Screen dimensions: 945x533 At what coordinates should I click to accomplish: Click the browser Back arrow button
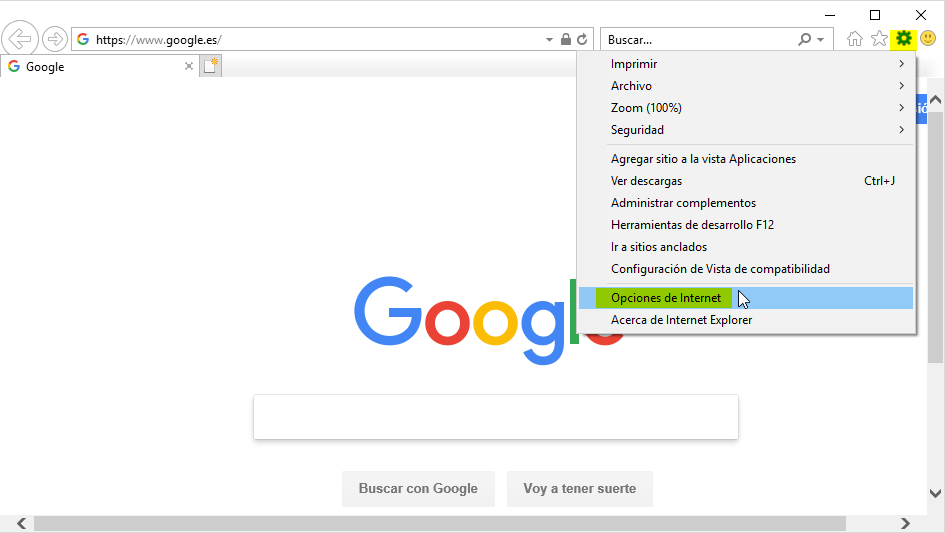(x=20, y=39)
